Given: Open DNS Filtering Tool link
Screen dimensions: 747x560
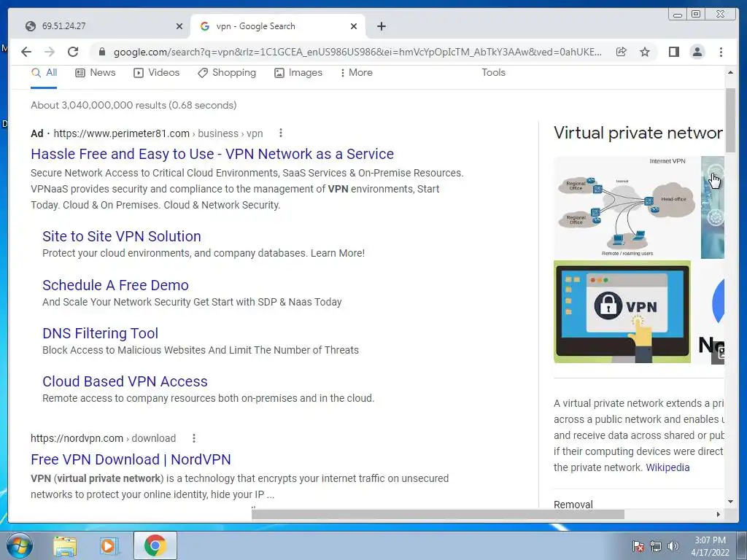Looking at the screenshot, I should 100,332.
